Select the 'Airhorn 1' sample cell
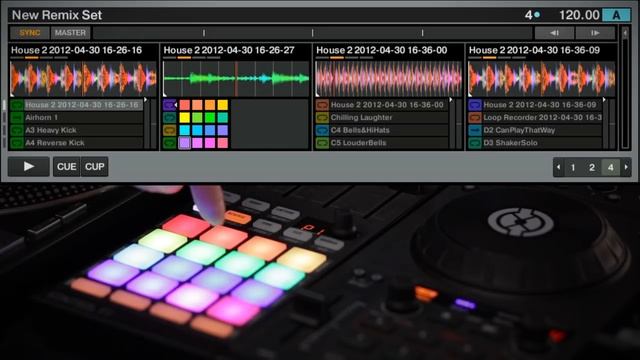This screenshot has width=640, height=360. click(83, 118)
